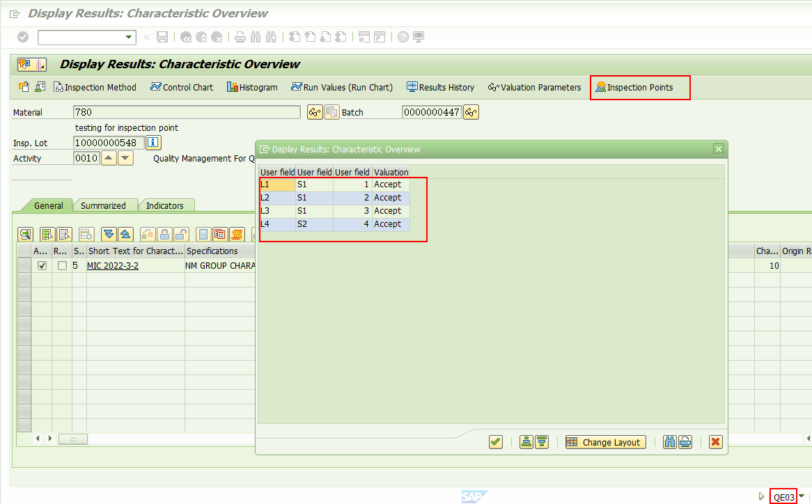Enable the Rejected checkbox for MIC 2022-3-2
This screenshot has height=504, width=812.
(x=61, y=265)
